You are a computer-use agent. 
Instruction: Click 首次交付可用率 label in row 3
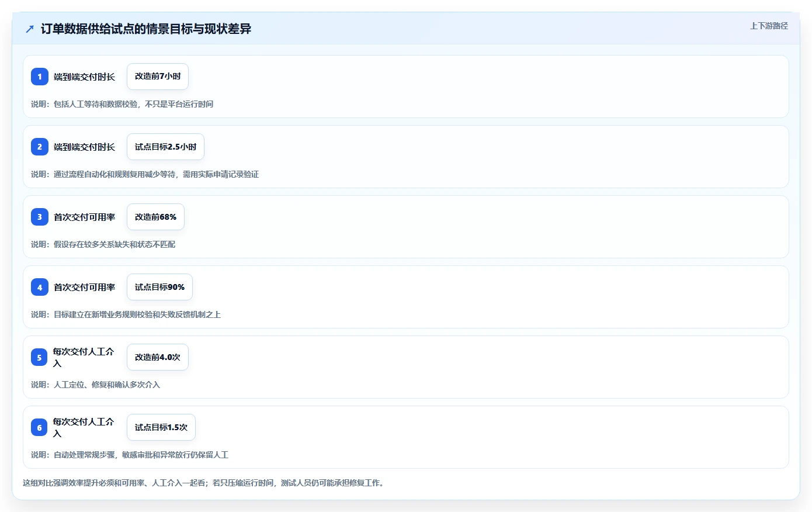click(85, 217)
